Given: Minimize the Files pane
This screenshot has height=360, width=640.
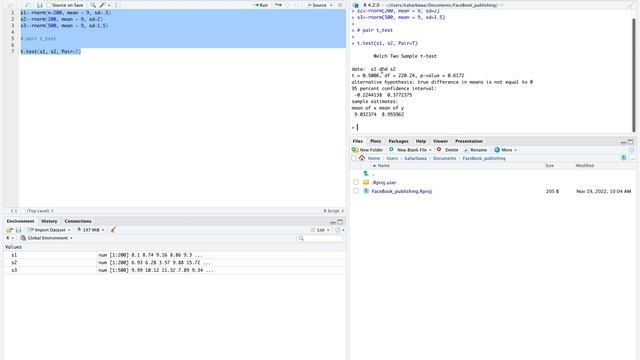Looking at the screenshot, I should (623, 142).
